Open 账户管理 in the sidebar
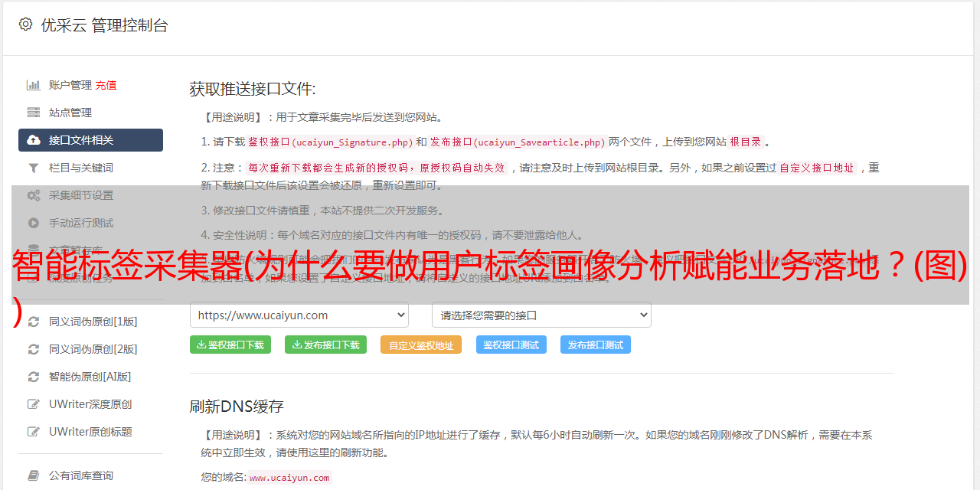Screen dimensions: 980x490 [70, 85]
